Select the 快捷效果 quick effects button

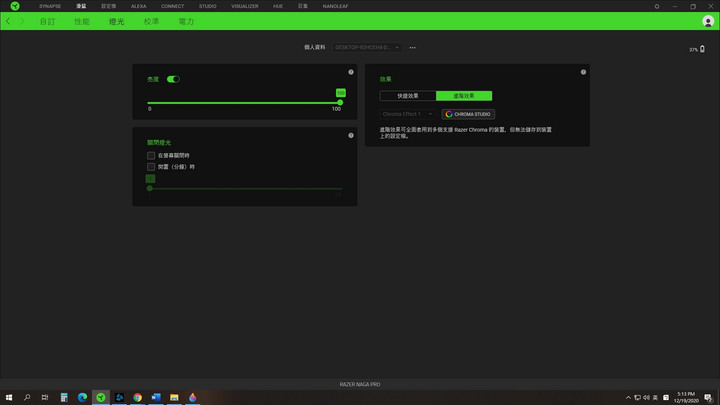(408, 96)
